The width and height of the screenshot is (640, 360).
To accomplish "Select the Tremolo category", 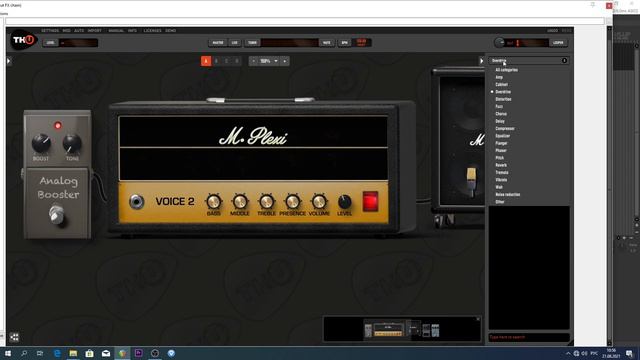I will click(502, 173).
